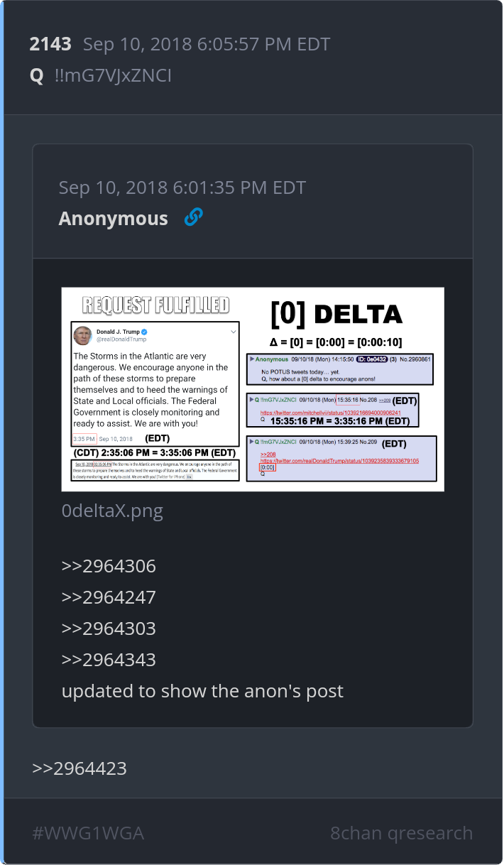Screen dimensions: 504x865
Task: Open the Q reply link >>2964423
Action: 80,768
